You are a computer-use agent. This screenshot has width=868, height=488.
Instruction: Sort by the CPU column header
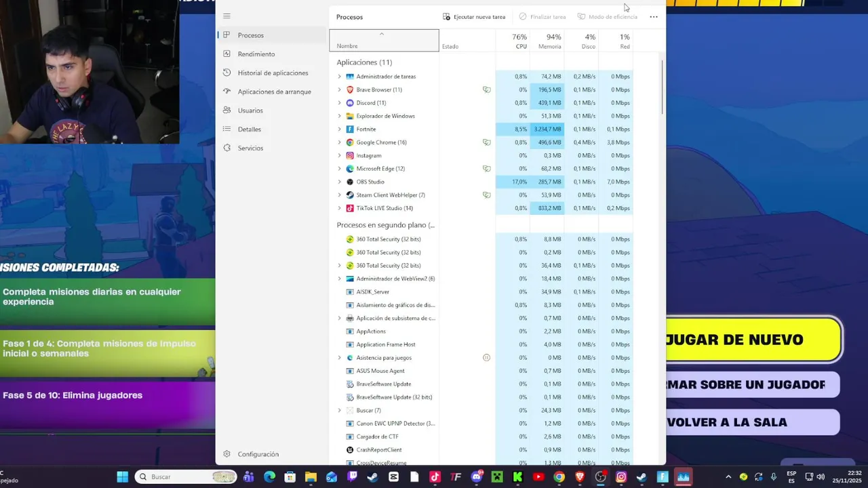pyautogui.click(x=513, y=41)
